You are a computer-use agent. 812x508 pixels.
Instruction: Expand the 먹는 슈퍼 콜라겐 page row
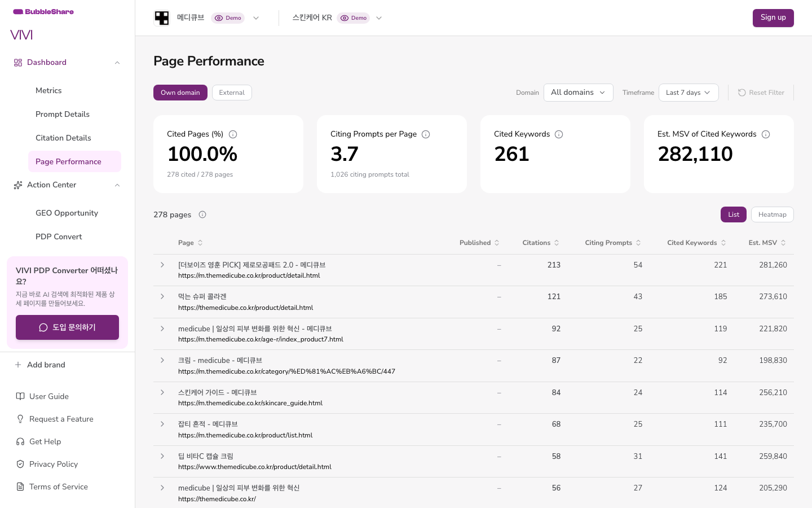[x=162, y=296]
